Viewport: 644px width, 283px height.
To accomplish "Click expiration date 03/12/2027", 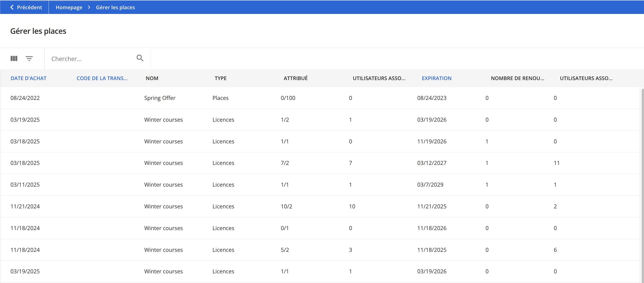I will pyautogui.click(x=432, y=163).
